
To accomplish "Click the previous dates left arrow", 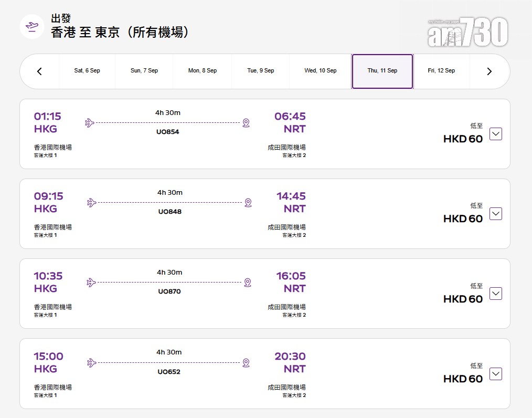I will (39, 71).
